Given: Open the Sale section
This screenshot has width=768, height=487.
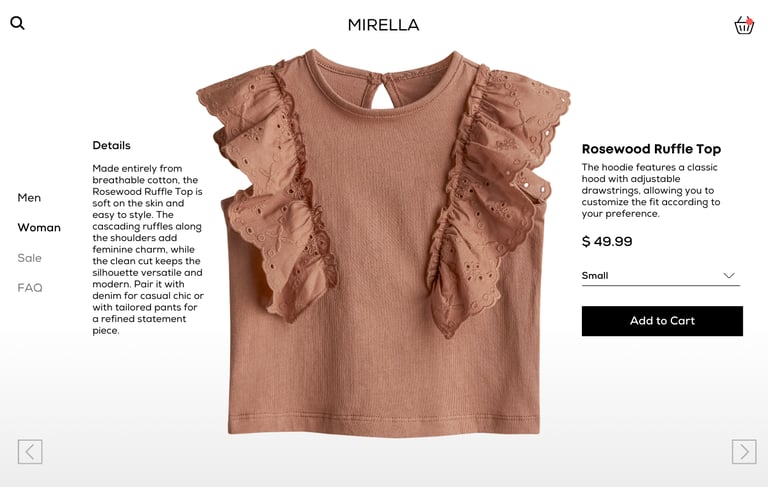Looking at the screenshot, I should coord(29,258).
